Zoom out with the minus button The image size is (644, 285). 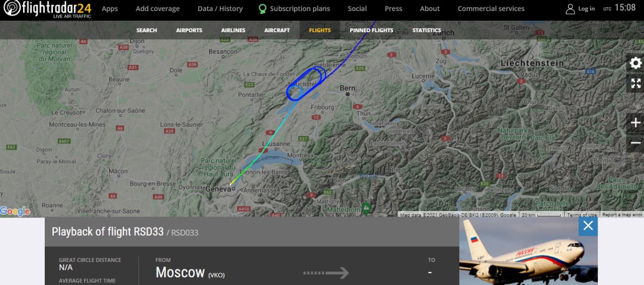coord(635,143)
